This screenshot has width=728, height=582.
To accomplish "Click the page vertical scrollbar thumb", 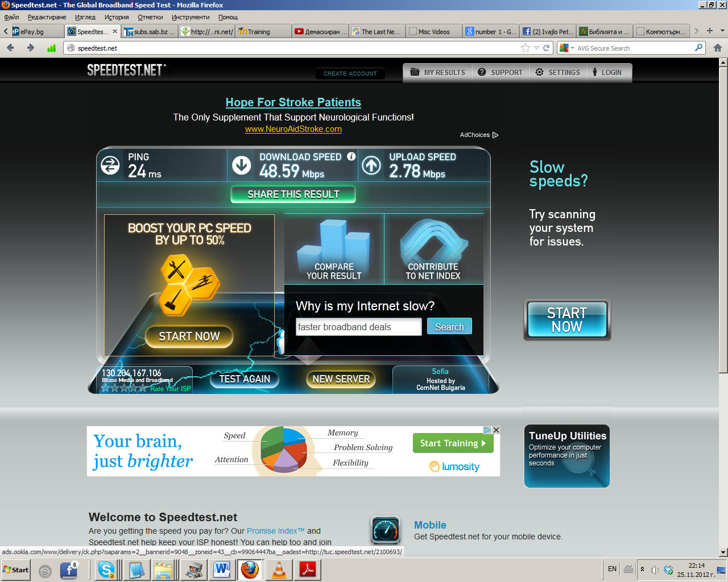I will tap(723, 219).
